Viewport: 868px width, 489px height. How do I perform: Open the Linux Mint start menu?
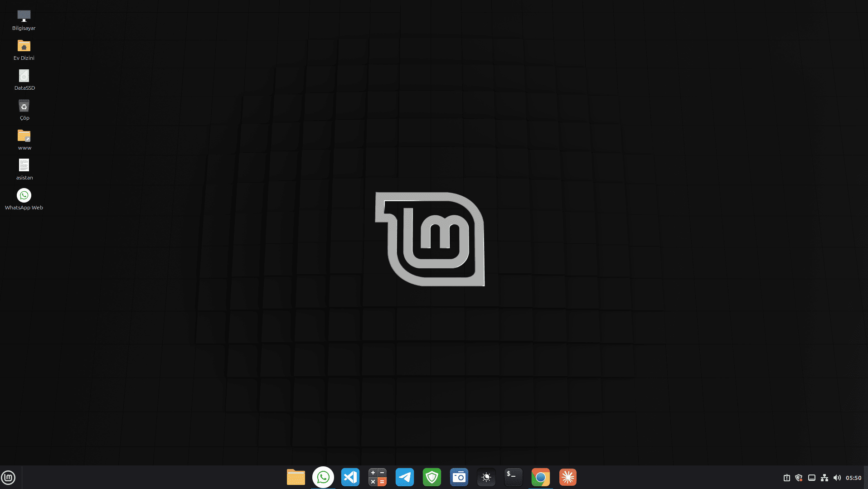point(8,477)
